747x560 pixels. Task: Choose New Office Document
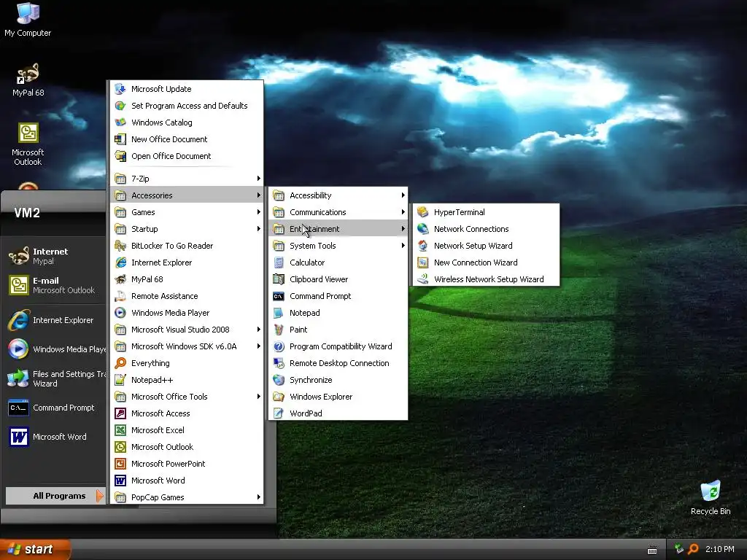pyautogui.click(x=187, y=139)
